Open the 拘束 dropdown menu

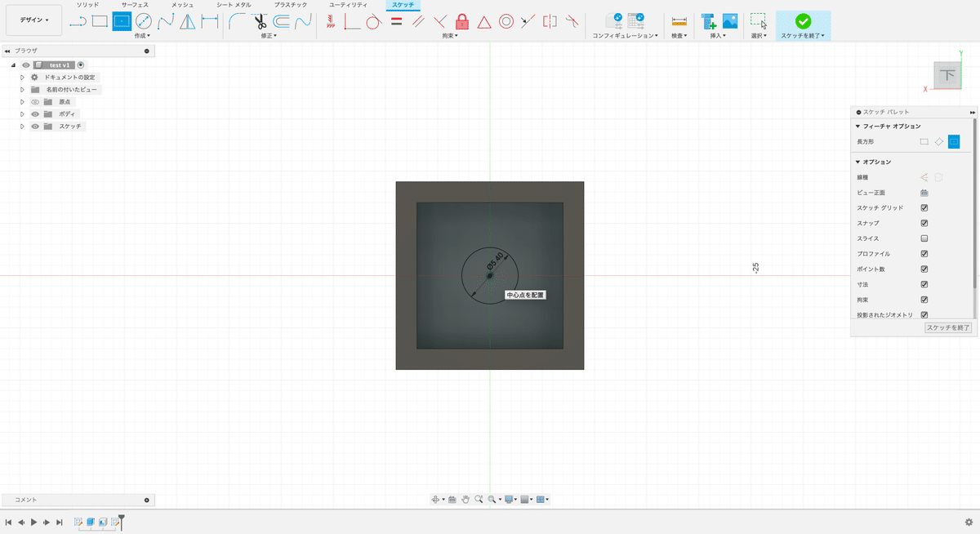pos(449,36)
